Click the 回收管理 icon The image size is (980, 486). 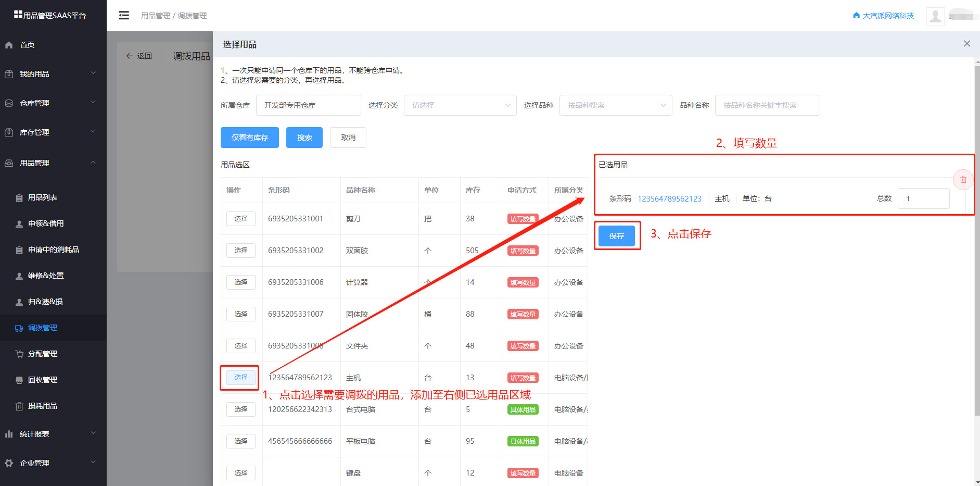pos(19,380)
